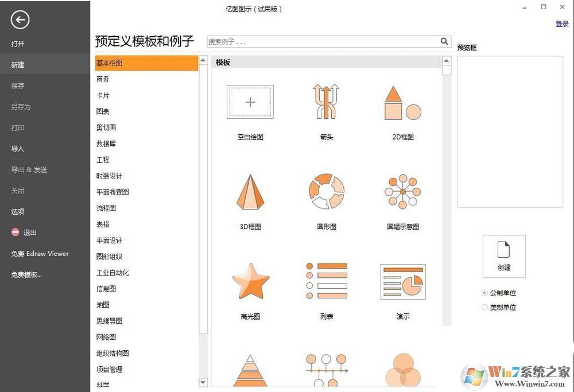The image size is (574, 392).
Task: Select the 圆形图 circular diagram template
Action: coord(325,191)
